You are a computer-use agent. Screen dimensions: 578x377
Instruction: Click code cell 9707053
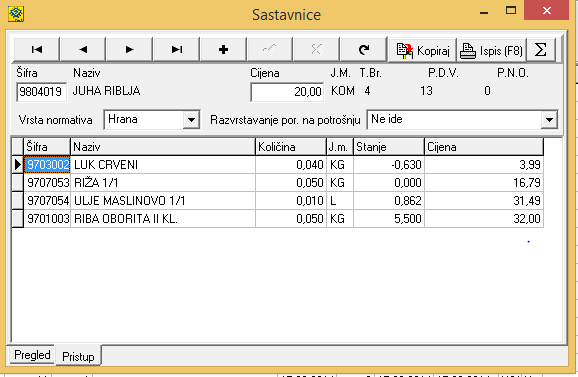[47, 182]
